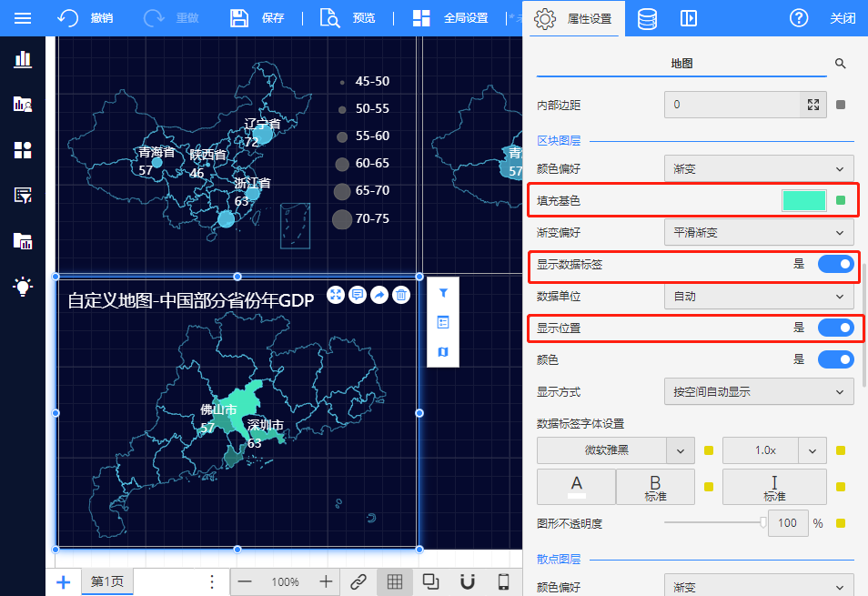Click the filter funnel icon beside the map
The height and width of the screenshot is (596, 868).
point(443,293)
